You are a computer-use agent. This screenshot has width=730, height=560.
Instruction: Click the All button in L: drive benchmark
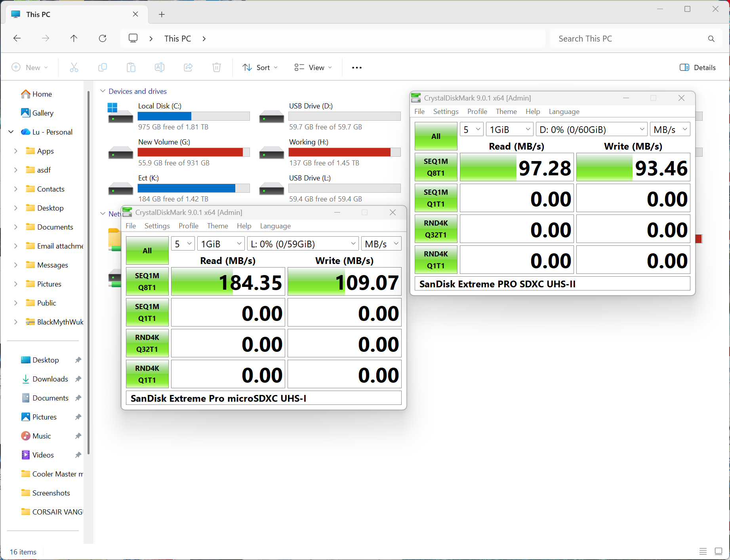tap(147, 251)
